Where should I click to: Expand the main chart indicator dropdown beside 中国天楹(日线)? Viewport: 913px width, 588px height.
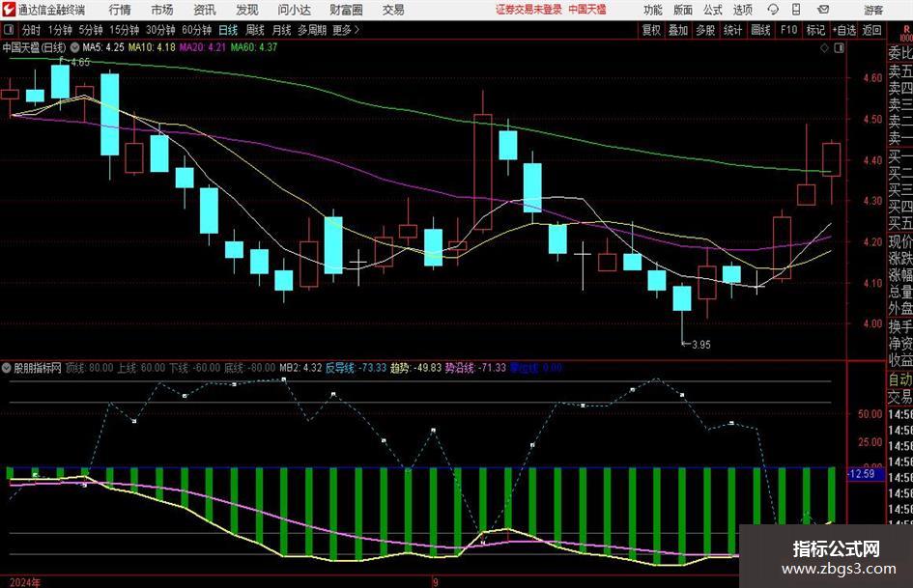pos(74,47)
